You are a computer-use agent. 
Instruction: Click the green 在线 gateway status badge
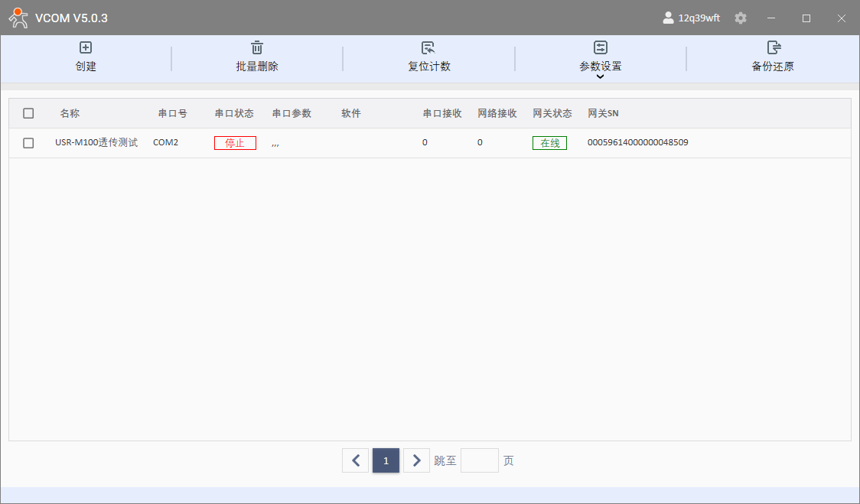(549, 143)
